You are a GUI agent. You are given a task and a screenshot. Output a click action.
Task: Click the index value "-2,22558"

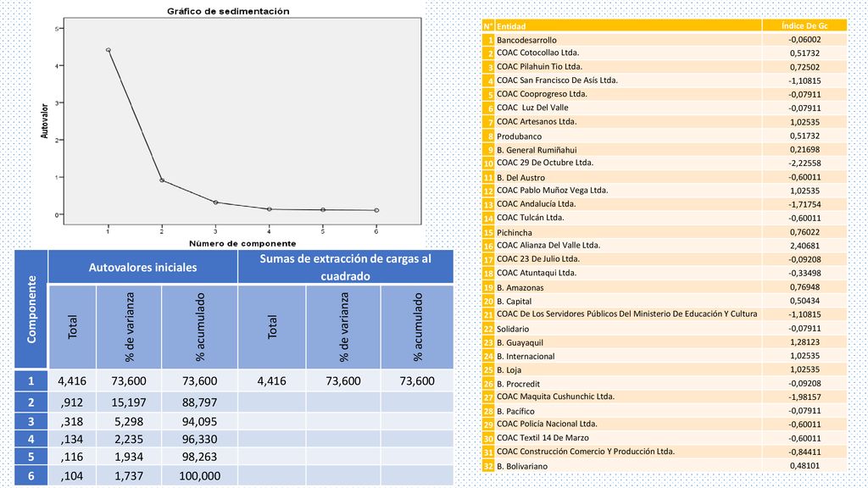804,164
